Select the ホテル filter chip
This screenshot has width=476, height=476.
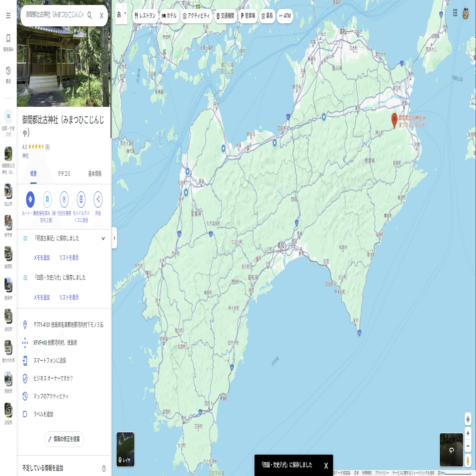(169, 16)
